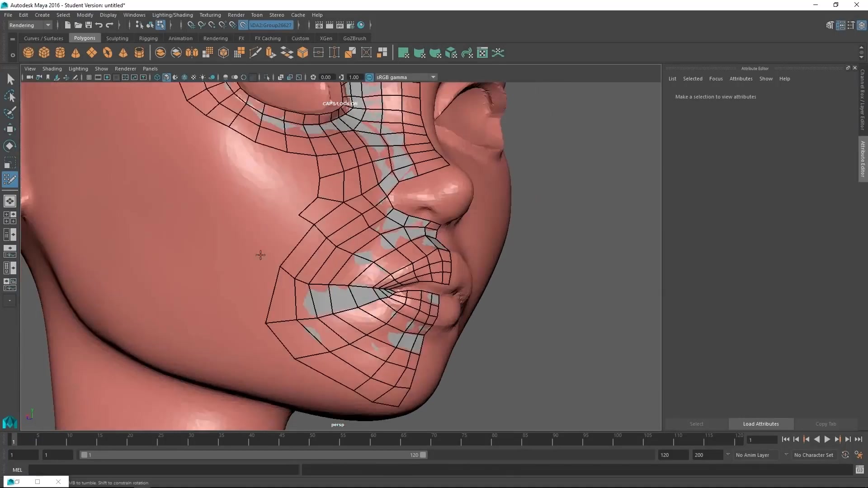
Task: Click the range slider end handle
Action: click(423, 455)
